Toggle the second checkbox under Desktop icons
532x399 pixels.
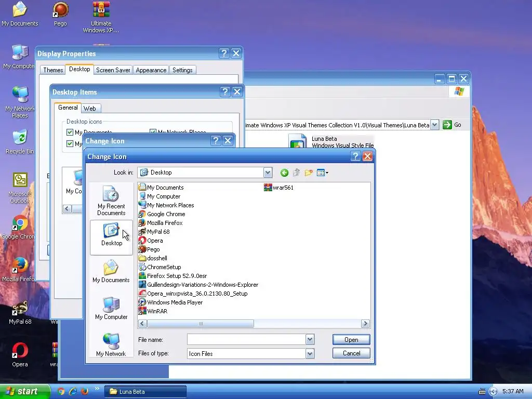tap(70, 143)
